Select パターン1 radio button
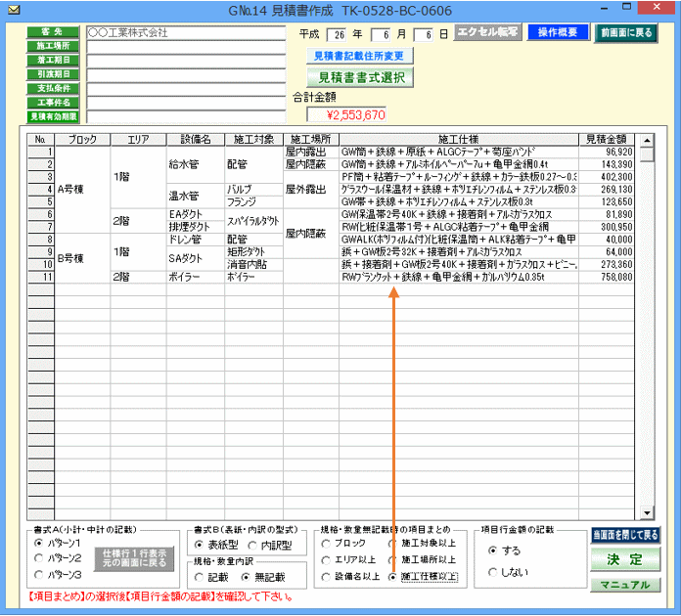Screen dimensions: 681x616 coord(39,543)
